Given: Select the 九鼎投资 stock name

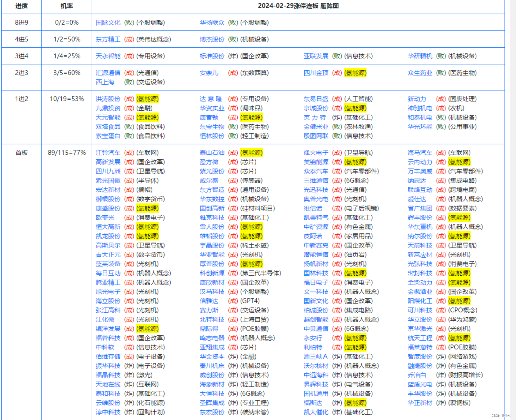Looking at the screenshot, I should pos(108,108).
